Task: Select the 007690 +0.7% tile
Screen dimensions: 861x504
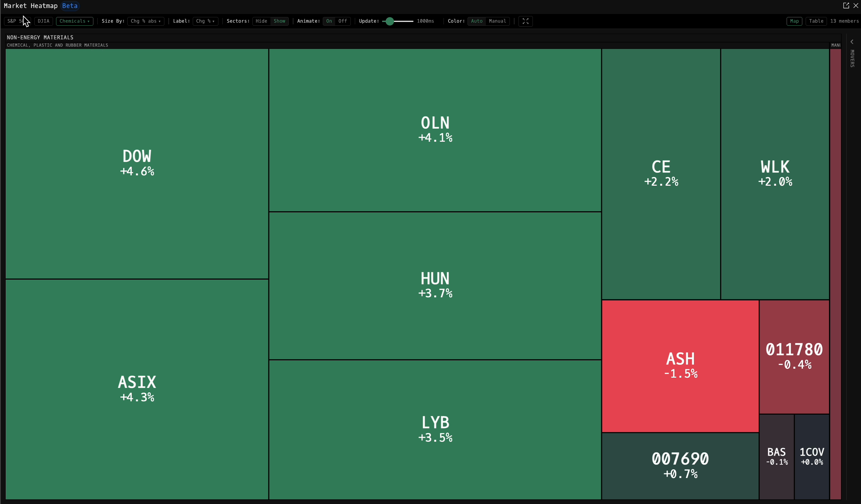Action: (x=680, y=466)
